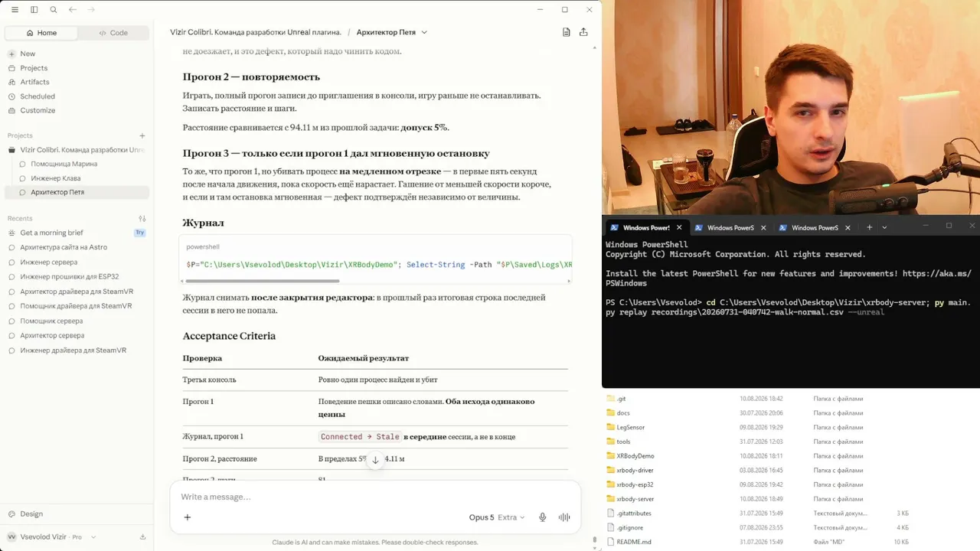
Task: Click the tools folder name in Explorer
Action: coord(623,442)
